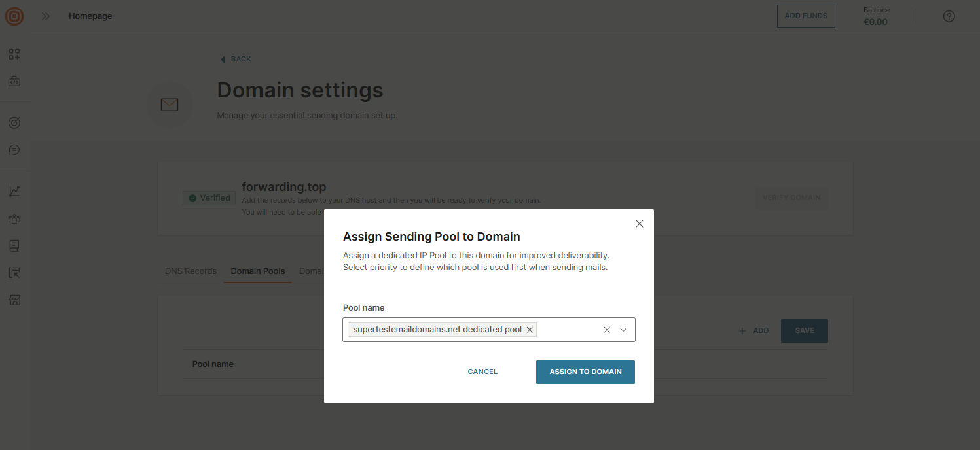Open the chat bubble conversations icon

point(14,150)
